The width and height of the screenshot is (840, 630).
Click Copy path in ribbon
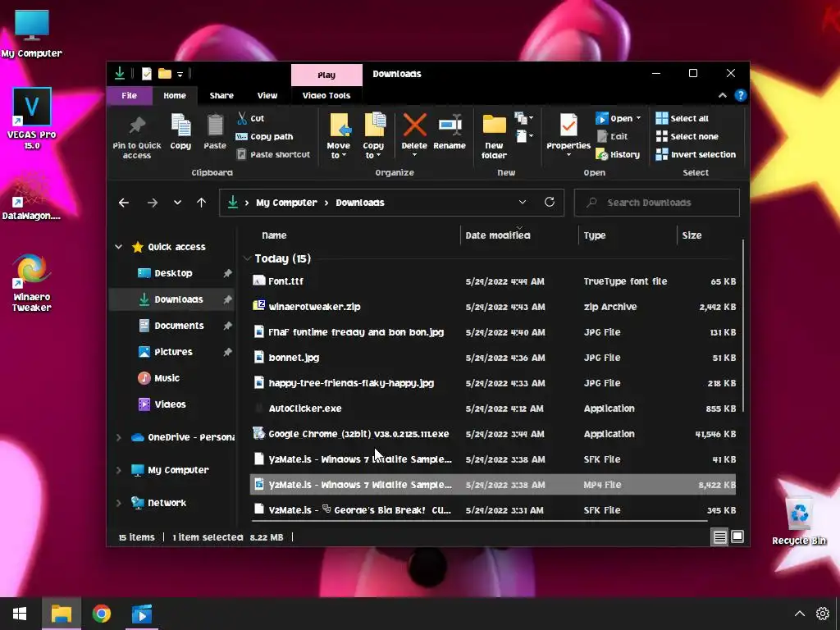pos(265,136)
